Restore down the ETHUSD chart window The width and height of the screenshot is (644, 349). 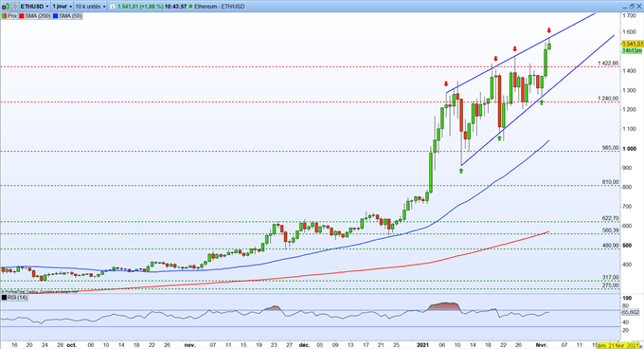[632, 7]
